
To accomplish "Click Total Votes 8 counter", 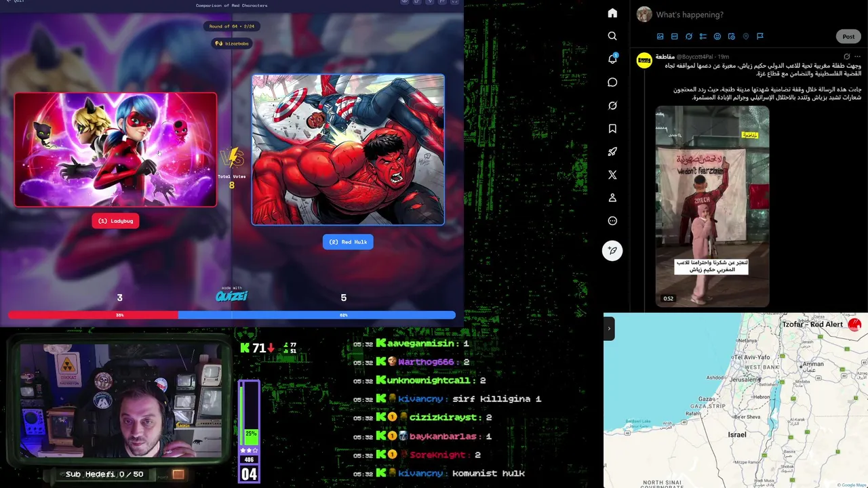I will pos(231,181).
